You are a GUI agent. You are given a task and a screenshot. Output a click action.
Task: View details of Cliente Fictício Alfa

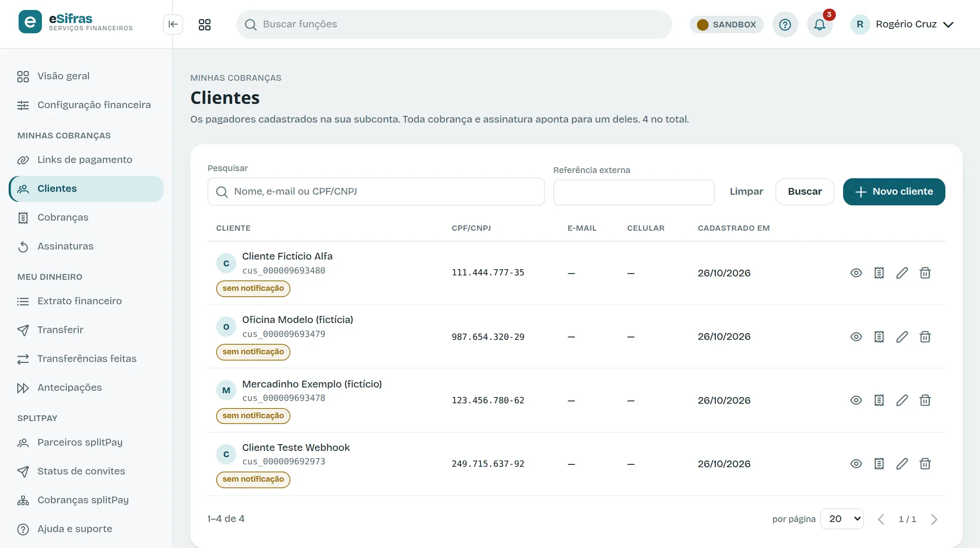click(x=856, y=273)
